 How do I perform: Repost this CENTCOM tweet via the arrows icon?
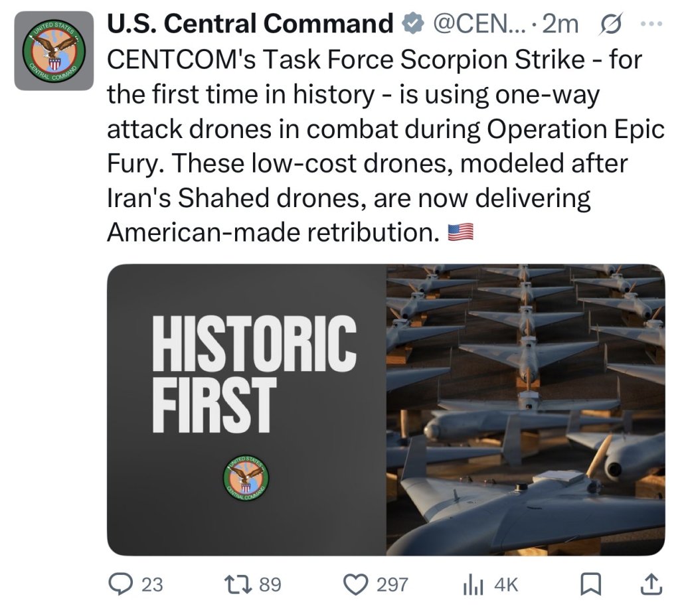238,584
